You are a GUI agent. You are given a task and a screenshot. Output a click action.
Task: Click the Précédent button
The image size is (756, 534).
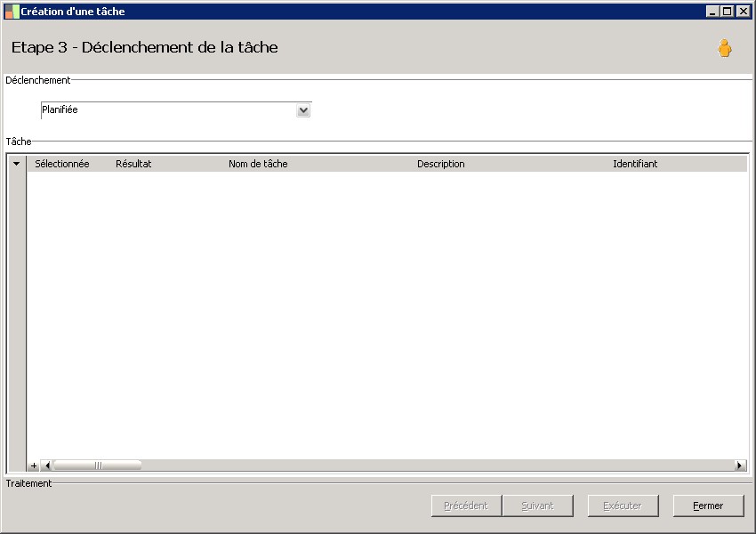pos(466,506)
